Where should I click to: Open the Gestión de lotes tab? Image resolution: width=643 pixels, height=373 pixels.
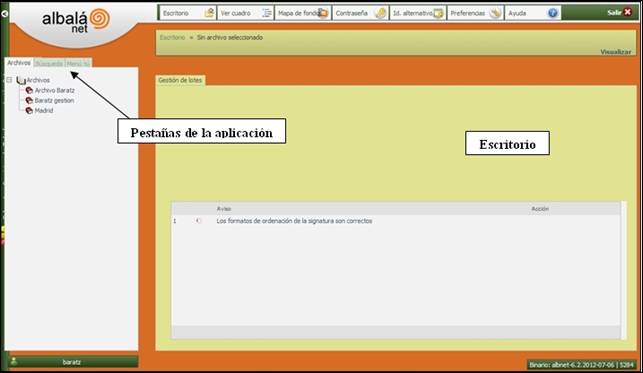pos(180,80)
